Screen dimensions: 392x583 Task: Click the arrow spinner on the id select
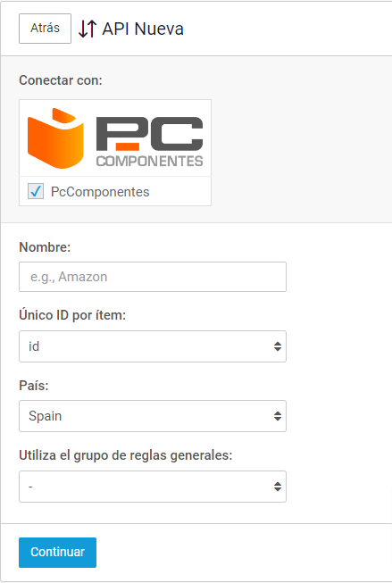coord(278,346)
